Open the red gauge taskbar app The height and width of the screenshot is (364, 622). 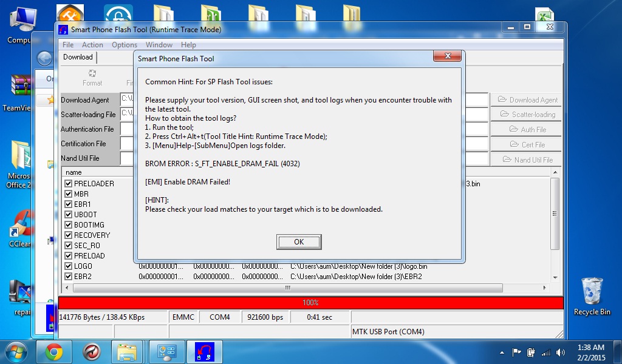click(91, 352)
